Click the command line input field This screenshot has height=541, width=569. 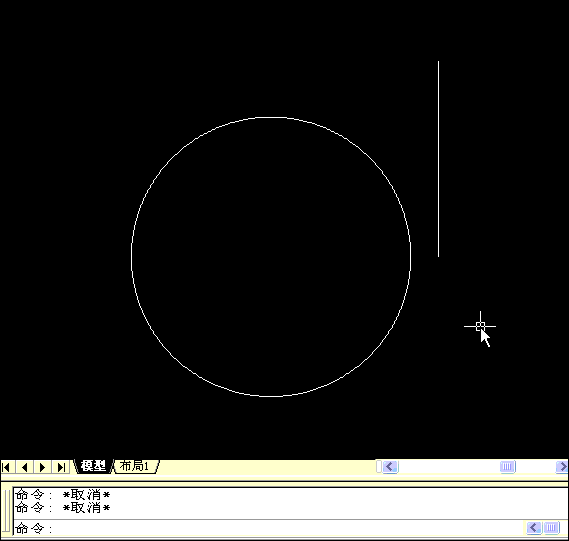(269, 528)
